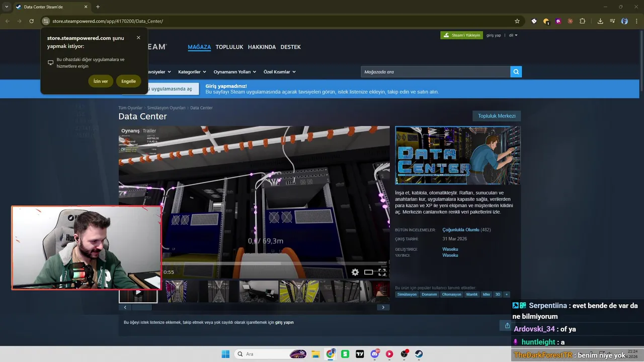
Task: Open the purple extension icon in toolbar
Action: (558, 21)
